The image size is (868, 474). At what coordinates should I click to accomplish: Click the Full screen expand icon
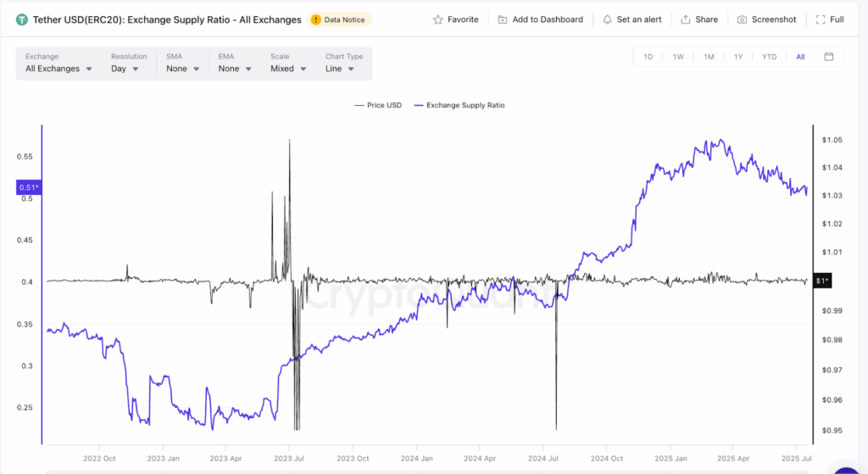(x=821, y=20)
